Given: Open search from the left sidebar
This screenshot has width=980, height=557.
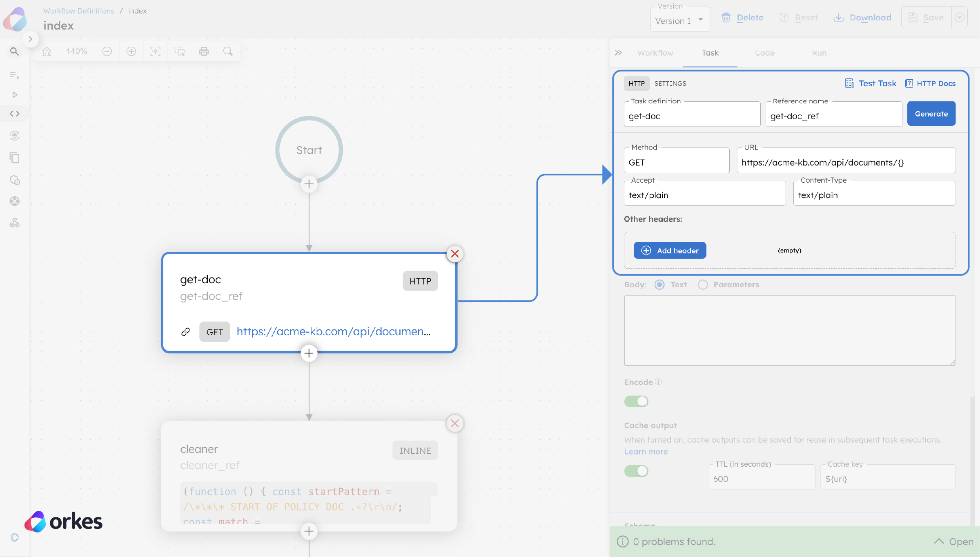Looking at the screenshot, I should (x=14, y=51).
